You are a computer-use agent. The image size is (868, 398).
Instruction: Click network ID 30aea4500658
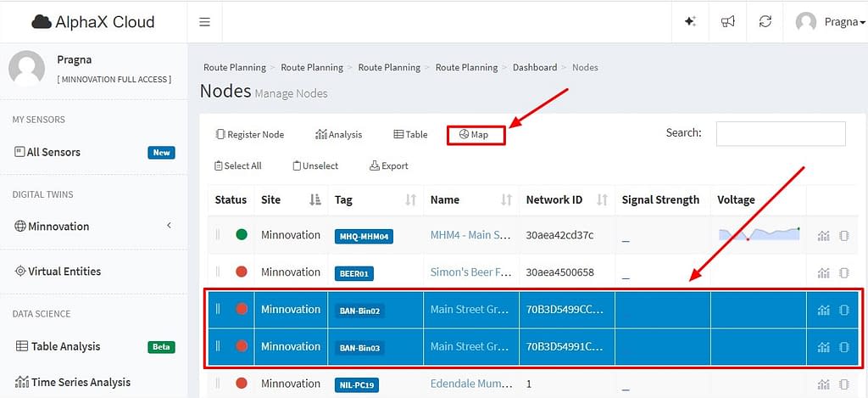tap(559, 272)
